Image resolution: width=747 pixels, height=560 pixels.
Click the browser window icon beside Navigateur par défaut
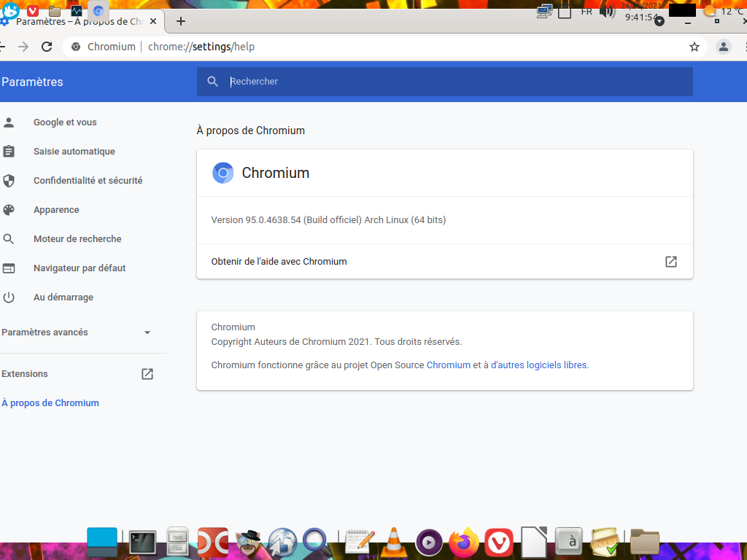click(9, 268)
